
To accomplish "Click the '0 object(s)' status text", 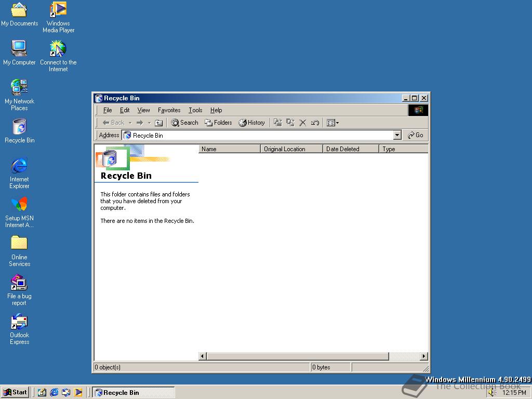I will pyautogui.click(x=108, y=367).
